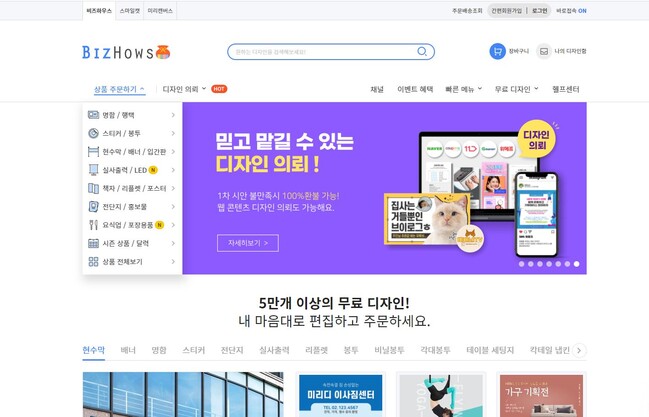Screen dimensions: 649x417
Task: Click the search magnifier icon
Action: [x=422, y=51]
